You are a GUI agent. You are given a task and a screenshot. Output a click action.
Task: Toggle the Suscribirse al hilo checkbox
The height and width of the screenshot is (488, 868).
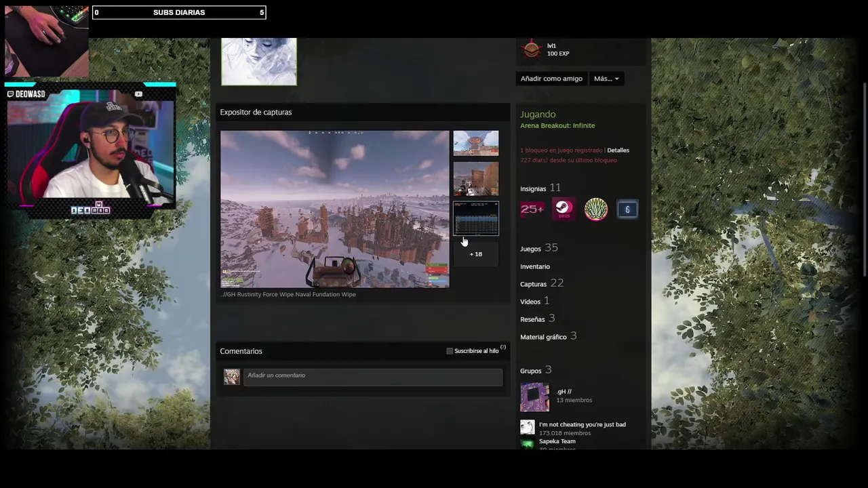[x=450, y=351]
